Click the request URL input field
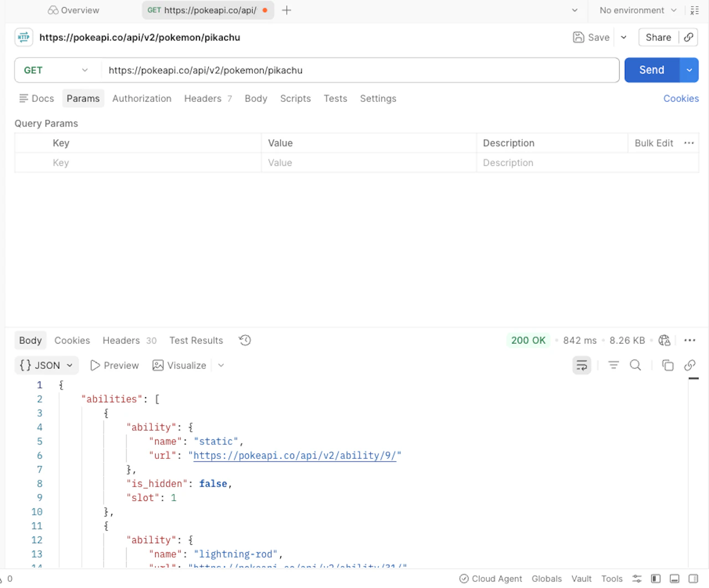The width and height of the screenshot is (709, 588). pos(360,70)
